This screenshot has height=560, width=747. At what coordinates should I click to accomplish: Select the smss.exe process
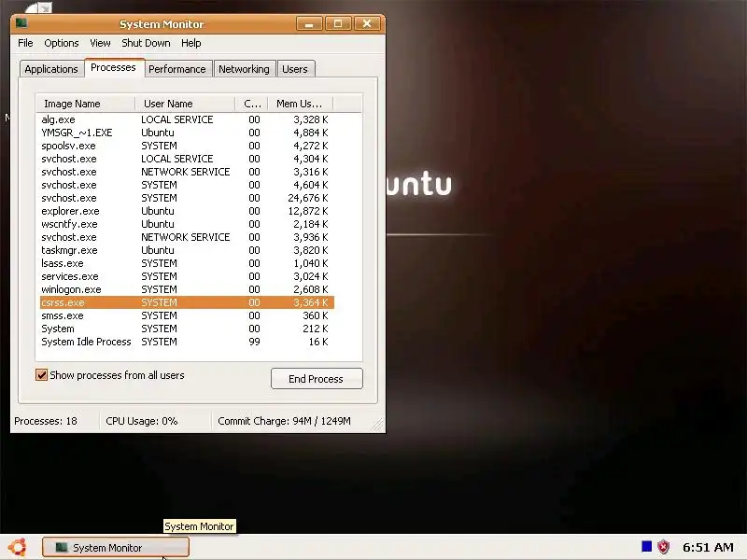pos(187,315)
